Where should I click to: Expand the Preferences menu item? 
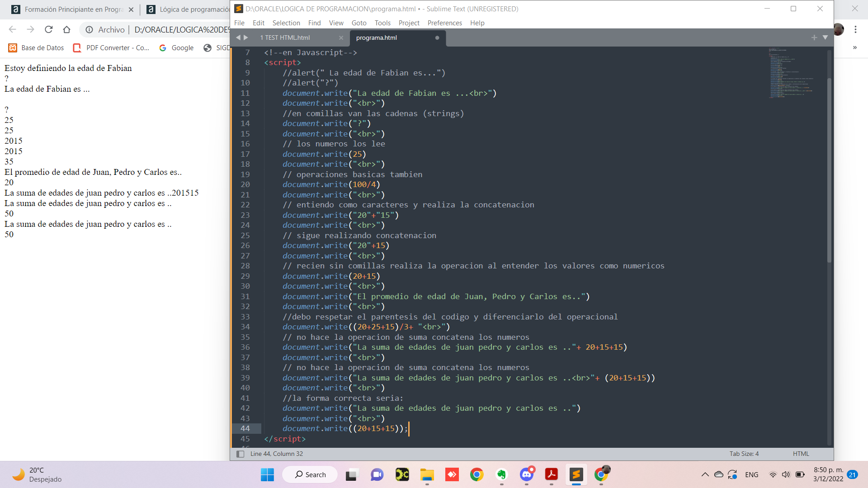tap(445, 23)
